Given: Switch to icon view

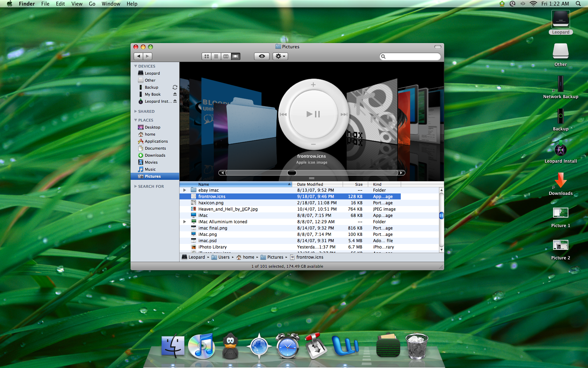Looking at the screenshot, I should [x=206, y=56].
